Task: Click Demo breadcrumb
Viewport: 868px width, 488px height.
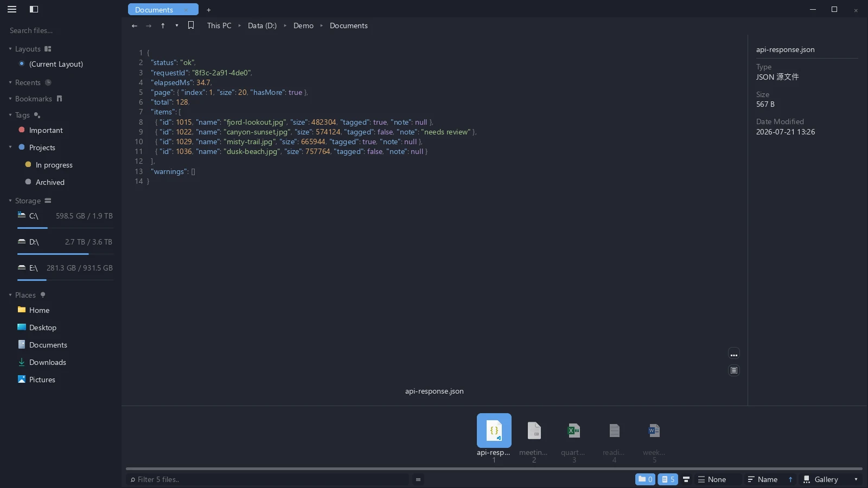Action: [303, 25]
